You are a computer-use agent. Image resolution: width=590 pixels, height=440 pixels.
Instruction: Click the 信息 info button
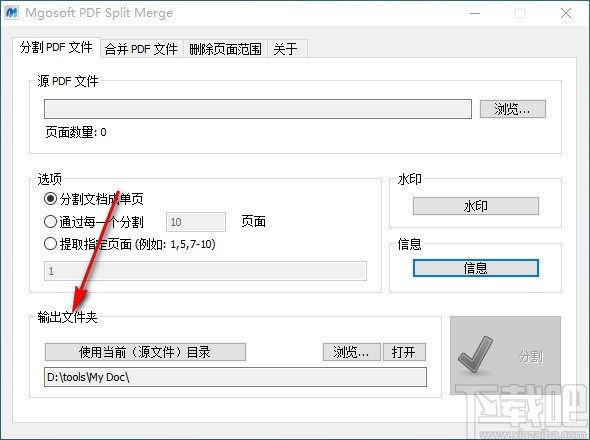(476, 268)
